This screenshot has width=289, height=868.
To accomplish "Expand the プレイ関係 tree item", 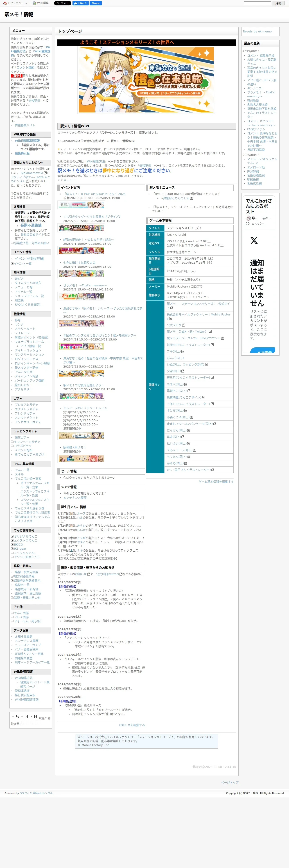I will tap(12, 617).
